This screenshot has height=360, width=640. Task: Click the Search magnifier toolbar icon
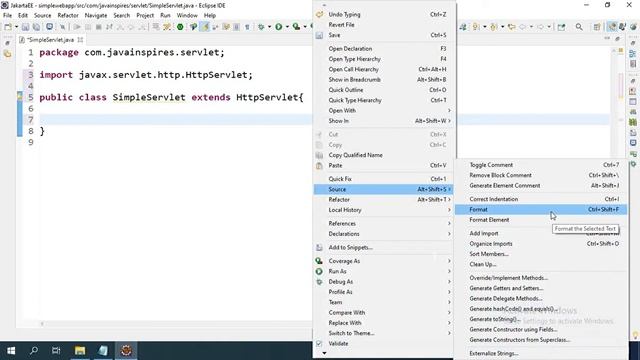tap(579, 27)
